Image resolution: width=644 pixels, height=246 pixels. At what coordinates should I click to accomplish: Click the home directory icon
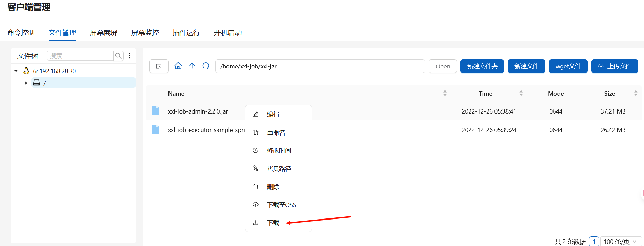coord(178,66)
